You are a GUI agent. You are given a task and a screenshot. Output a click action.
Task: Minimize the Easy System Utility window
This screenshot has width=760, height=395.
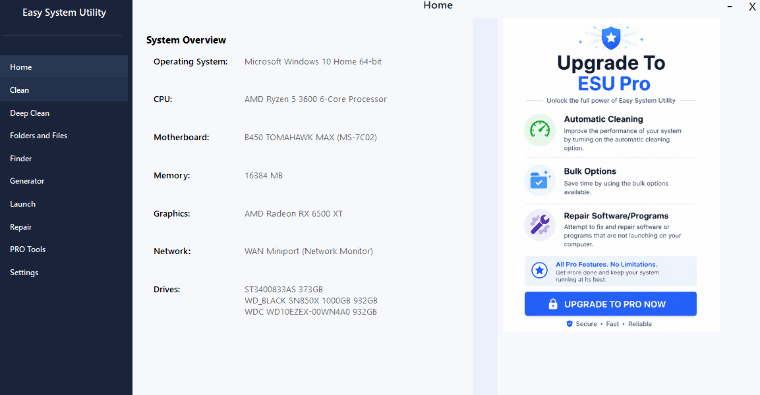[x=729, y=7]
